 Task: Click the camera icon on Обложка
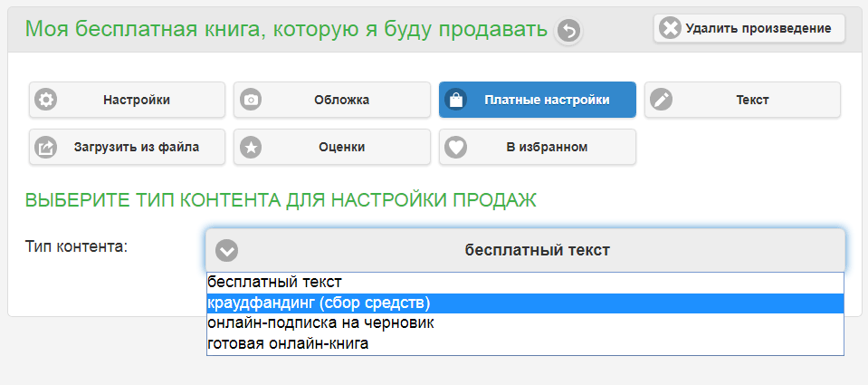[251, 100]
